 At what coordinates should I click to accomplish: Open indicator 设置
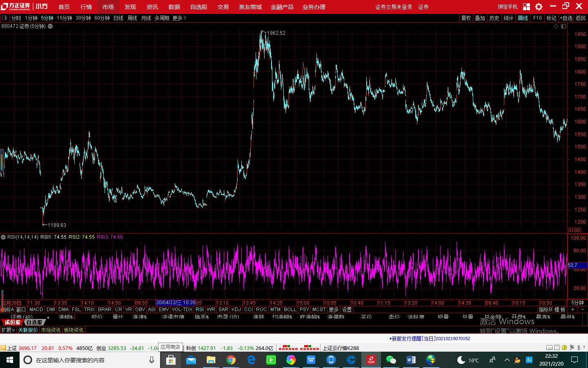coord(347,310)
